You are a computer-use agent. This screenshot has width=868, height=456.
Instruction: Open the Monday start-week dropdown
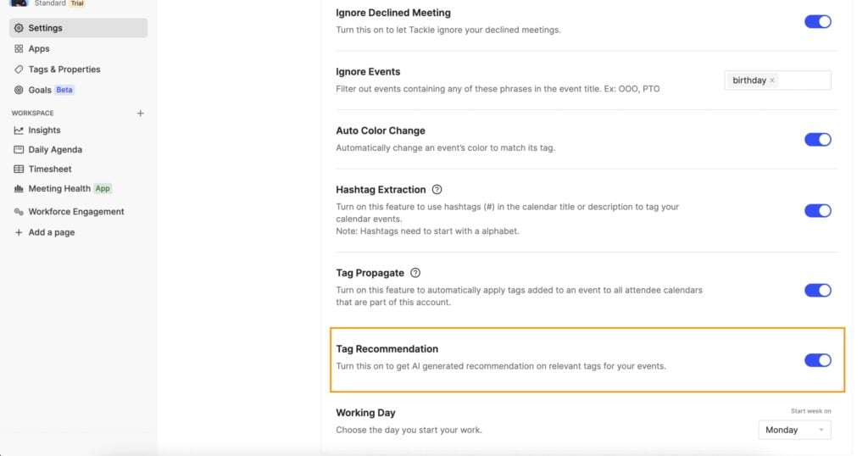(x=794, y=430)
